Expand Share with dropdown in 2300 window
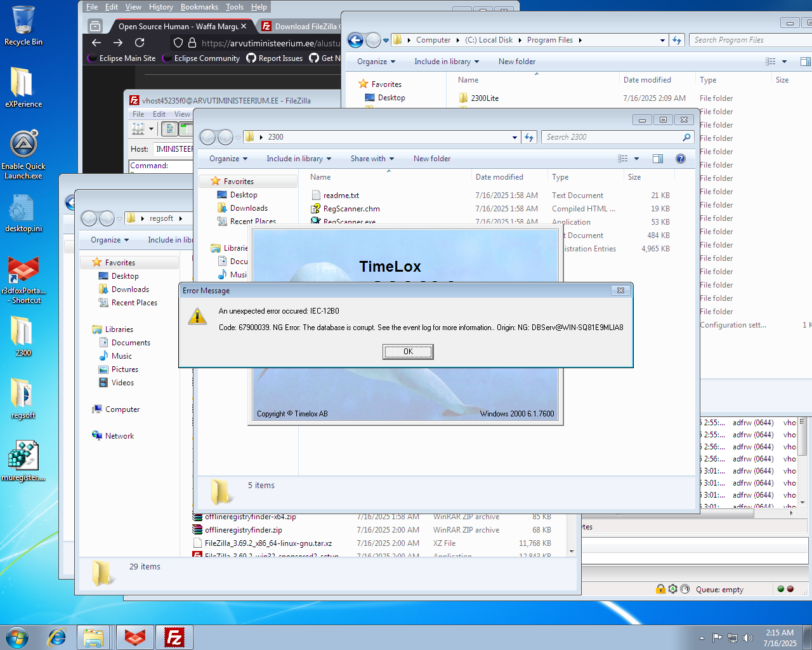Screen dimensions: 812x650 click(372, 159)
